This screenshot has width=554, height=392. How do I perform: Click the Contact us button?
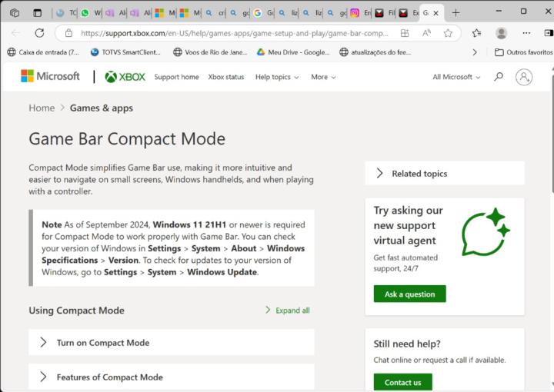pyautogui.click(x=402, y=382)
